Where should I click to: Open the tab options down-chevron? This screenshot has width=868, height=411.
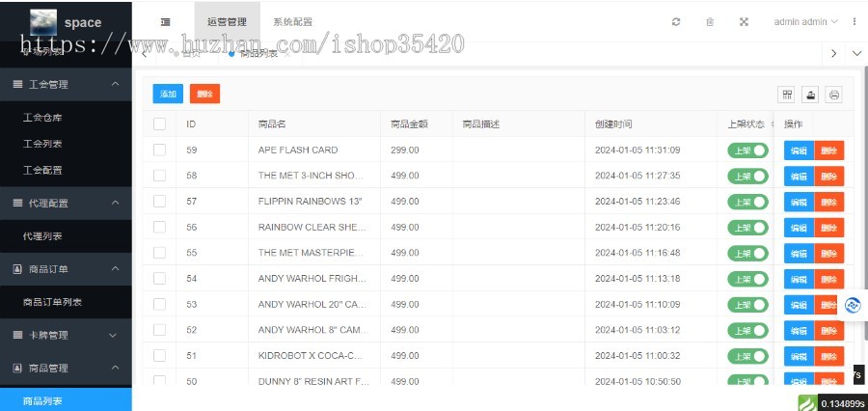pyautogui.click(x=857, y=54)
